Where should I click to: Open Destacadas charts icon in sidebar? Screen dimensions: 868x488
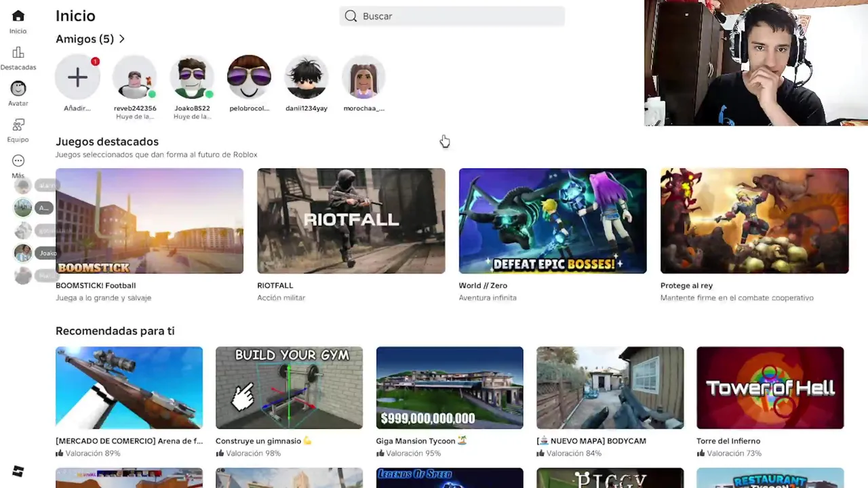pos(18,52)
